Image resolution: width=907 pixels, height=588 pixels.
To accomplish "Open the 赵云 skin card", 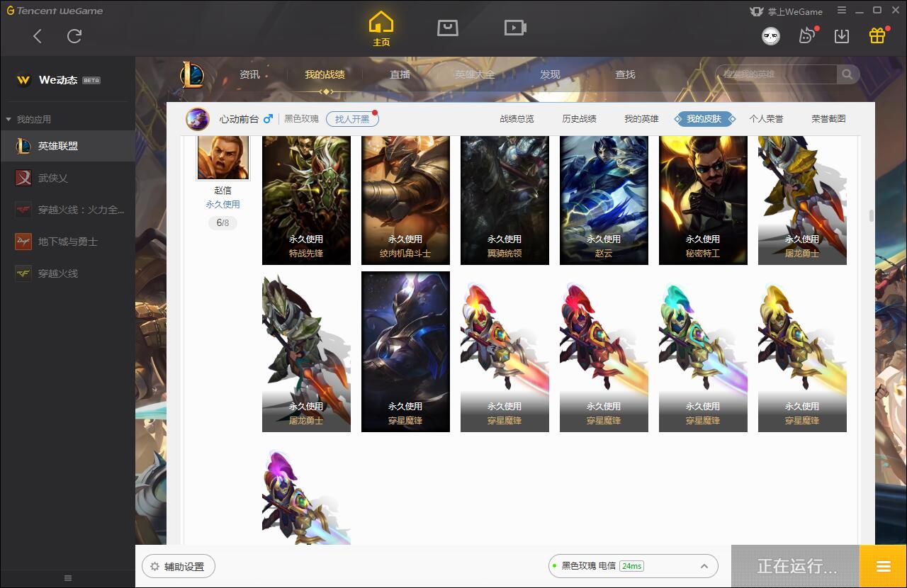I will [x=604, y=200].
